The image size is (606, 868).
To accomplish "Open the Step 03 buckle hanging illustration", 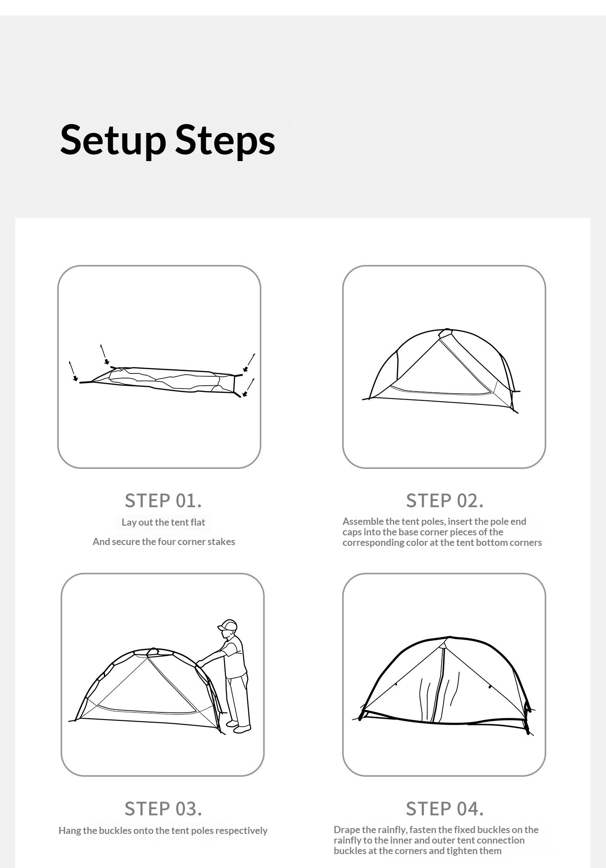I will click(162, 675).
